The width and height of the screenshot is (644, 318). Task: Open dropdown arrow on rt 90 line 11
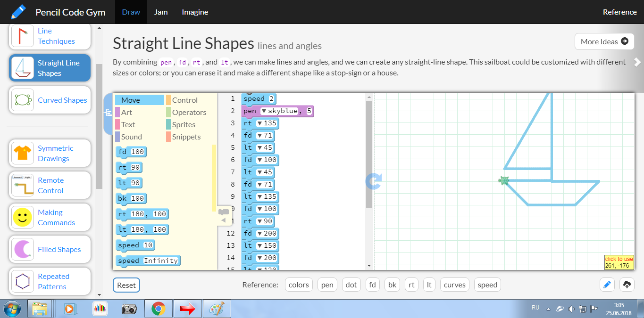pyautogui.click(x=259, y=221)
